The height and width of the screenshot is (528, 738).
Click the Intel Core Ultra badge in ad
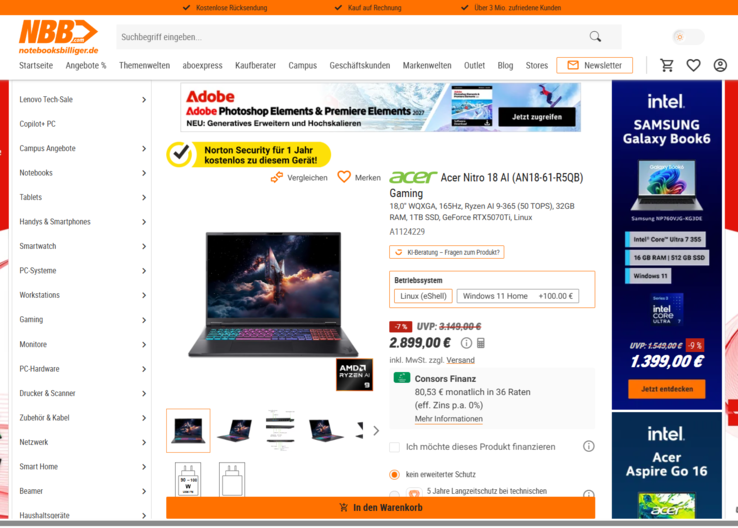coord(666,310)
